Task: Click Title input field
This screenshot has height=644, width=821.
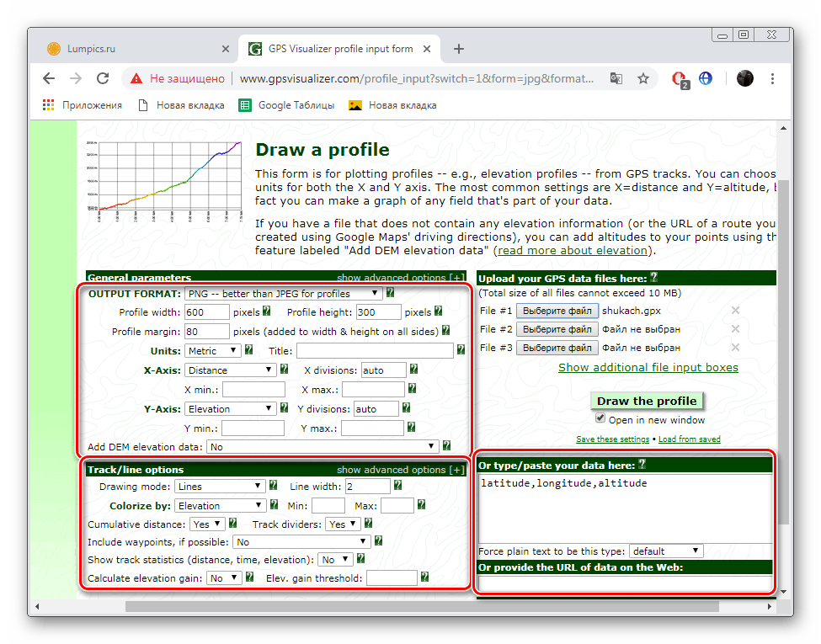Action: [x=375, y=351]
